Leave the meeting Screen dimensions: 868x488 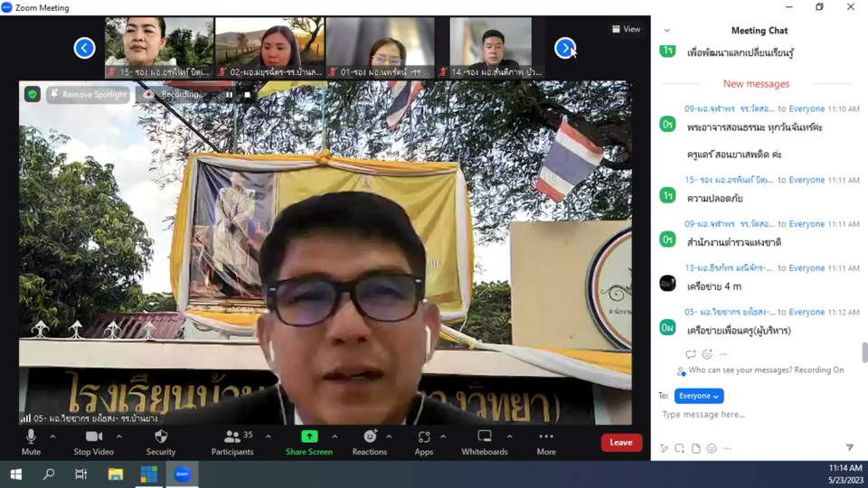click(x=621, y=442)
